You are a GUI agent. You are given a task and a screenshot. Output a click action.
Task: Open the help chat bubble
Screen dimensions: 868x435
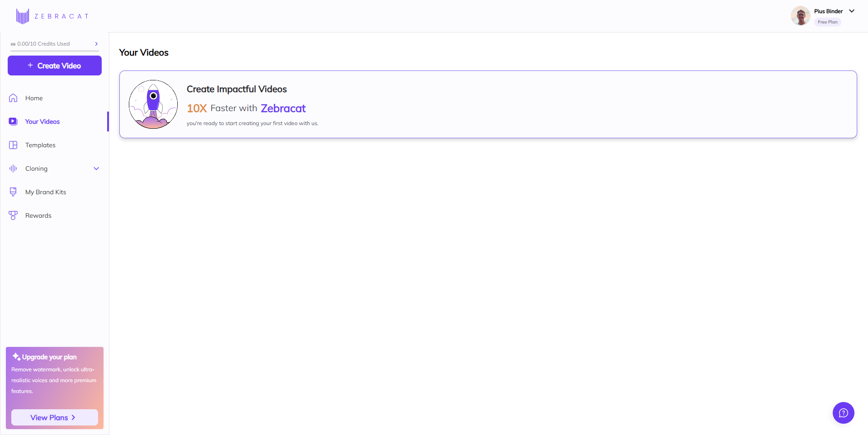coord(843,413)
